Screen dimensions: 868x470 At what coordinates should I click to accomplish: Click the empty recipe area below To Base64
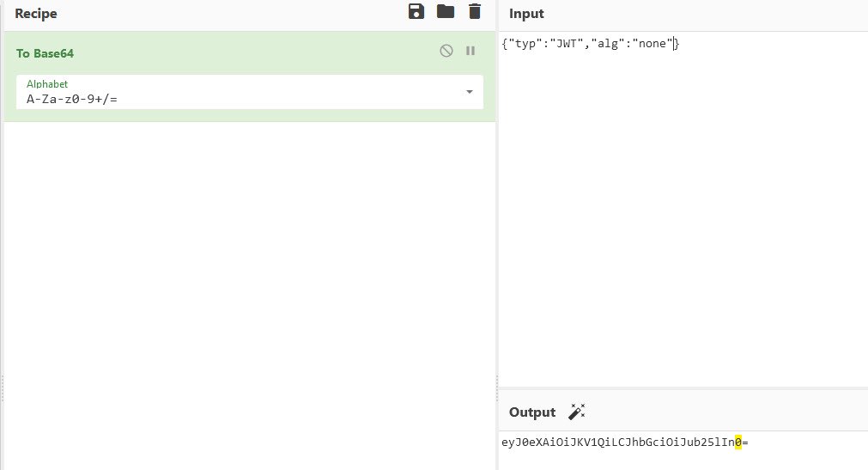click(x=249, y=294)
